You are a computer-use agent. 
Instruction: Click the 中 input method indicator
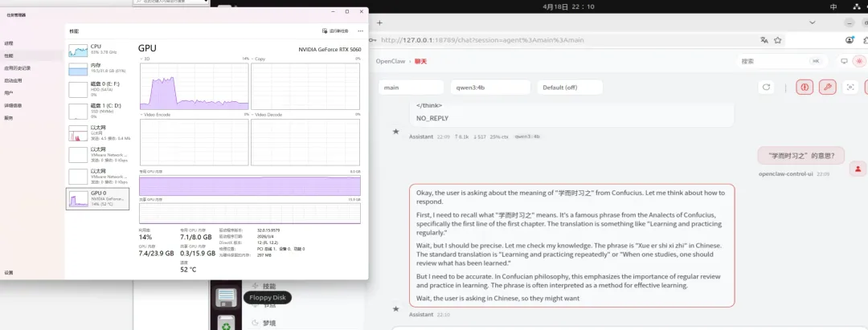833,6
